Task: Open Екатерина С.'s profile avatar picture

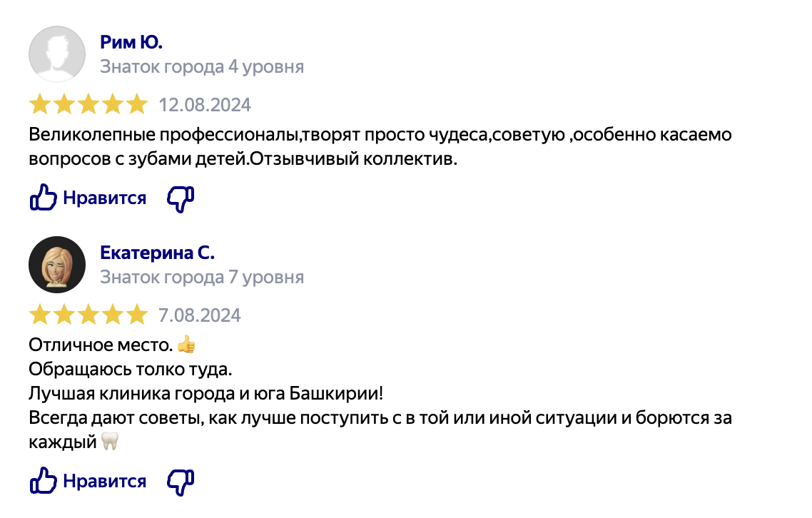Action: (56, 265)
